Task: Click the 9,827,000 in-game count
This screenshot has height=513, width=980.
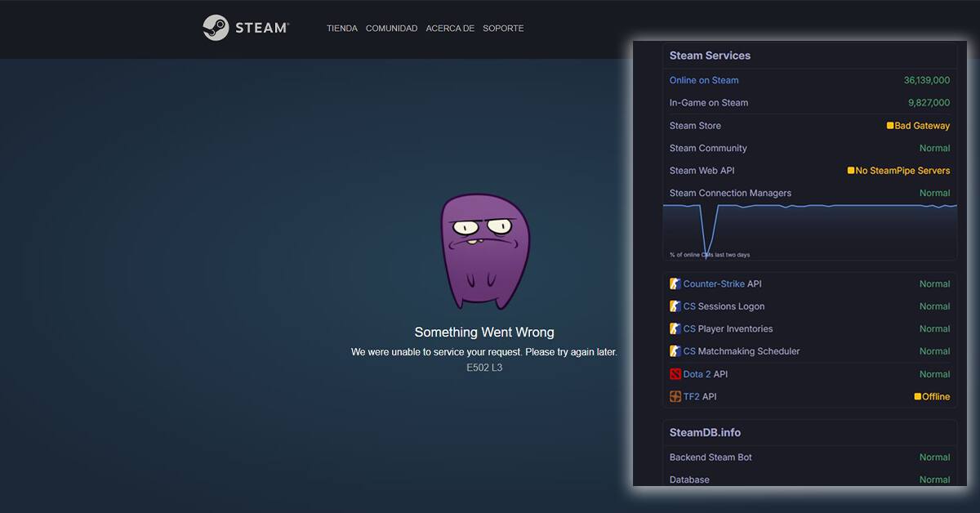Action: (929, 103)
